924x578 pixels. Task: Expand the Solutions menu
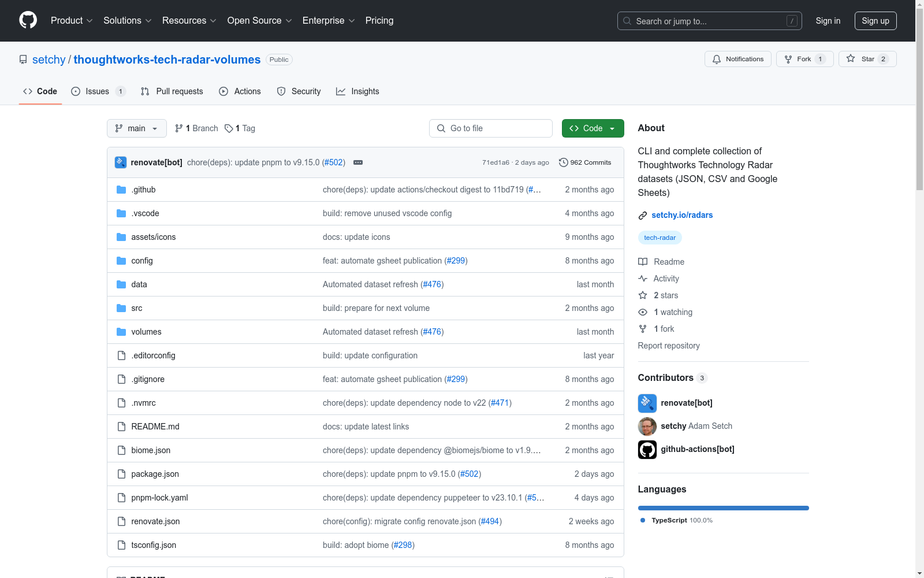tap(128, 21)
